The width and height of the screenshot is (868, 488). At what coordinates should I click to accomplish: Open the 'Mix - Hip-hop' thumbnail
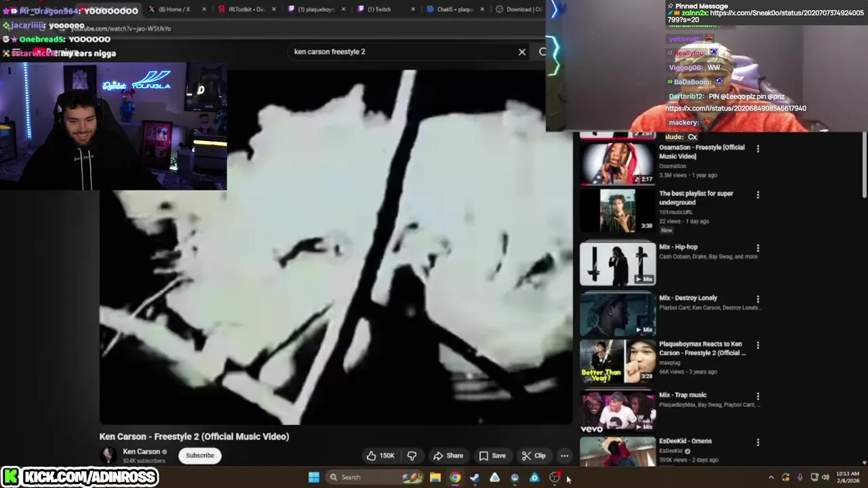click(x=618, y=263)
